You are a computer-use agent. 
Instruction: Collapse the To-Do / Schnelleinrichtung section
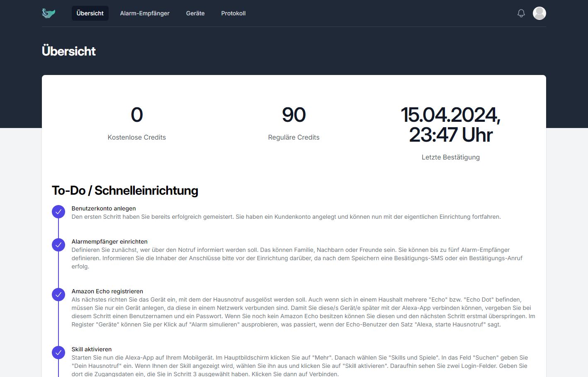(x=125, y=191)
